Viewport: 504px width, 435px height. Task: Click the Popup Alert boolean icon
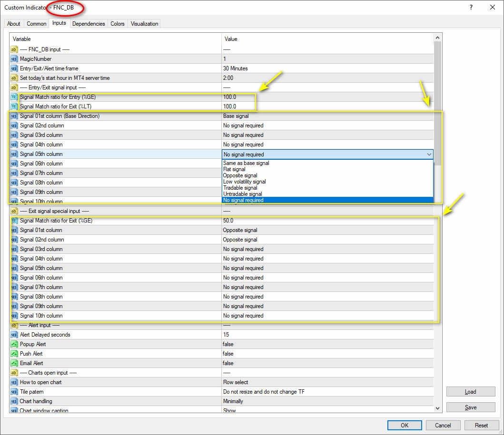pyautogui.click(x=14, y=344)
